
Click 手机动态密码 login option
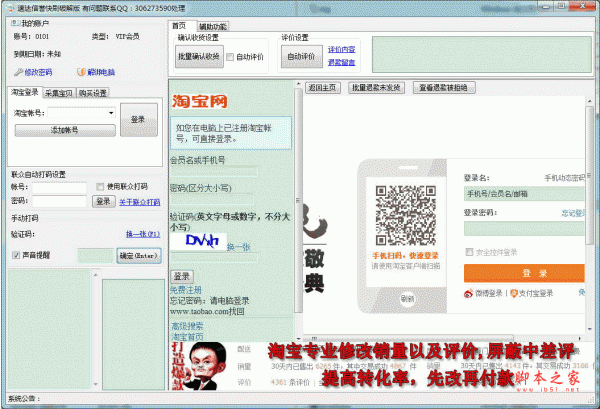coord(564,178)
